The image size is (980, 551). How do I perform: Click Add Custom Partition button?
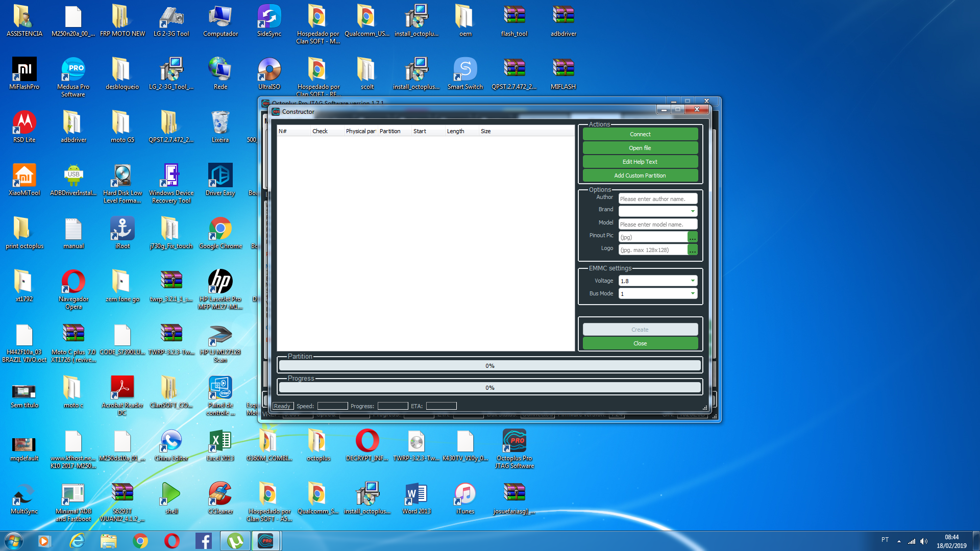[640, 176]
